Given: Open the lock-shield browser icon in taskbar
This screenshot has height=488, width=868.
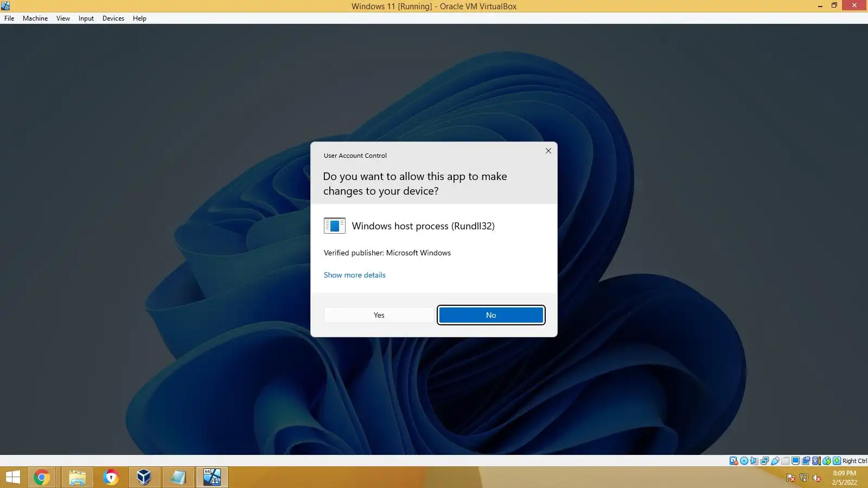Looking at the screenshot, I should pyautogui.click(x=111, y=477).
